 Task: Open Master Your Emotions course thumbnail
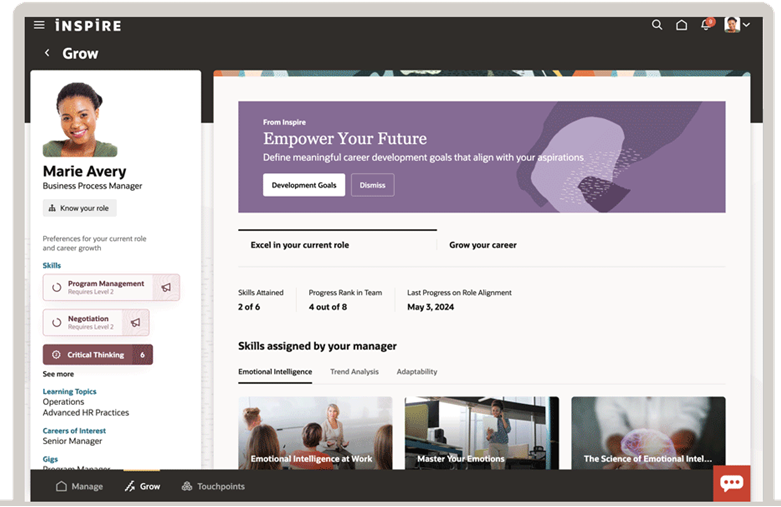point(482,433)
